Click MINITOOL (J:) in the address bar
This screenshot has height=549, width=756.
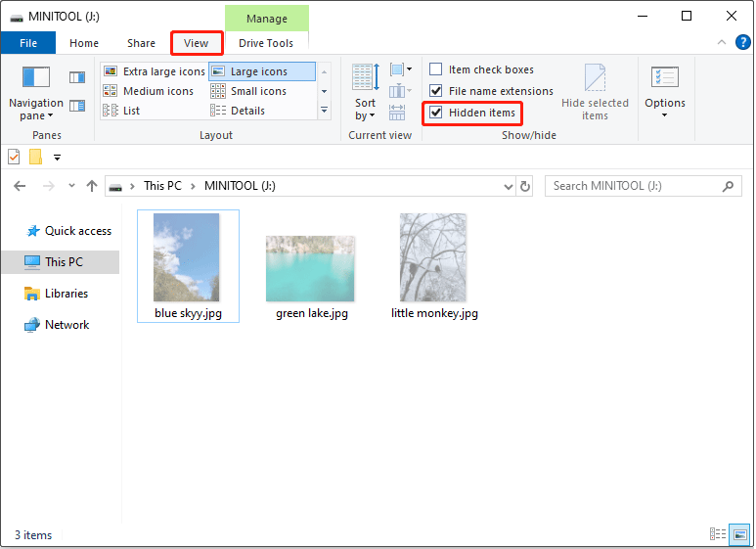tap(240, 186)
